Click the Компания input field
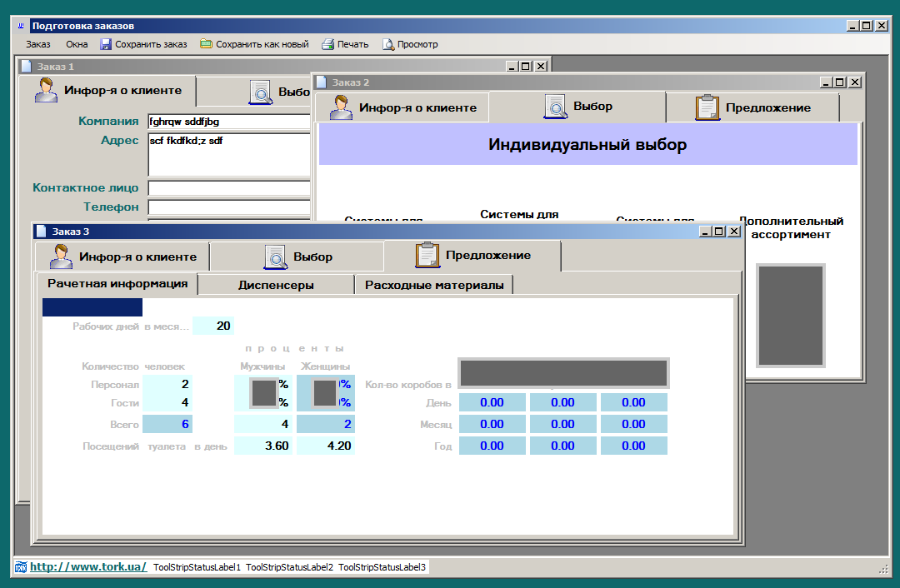 228,122
